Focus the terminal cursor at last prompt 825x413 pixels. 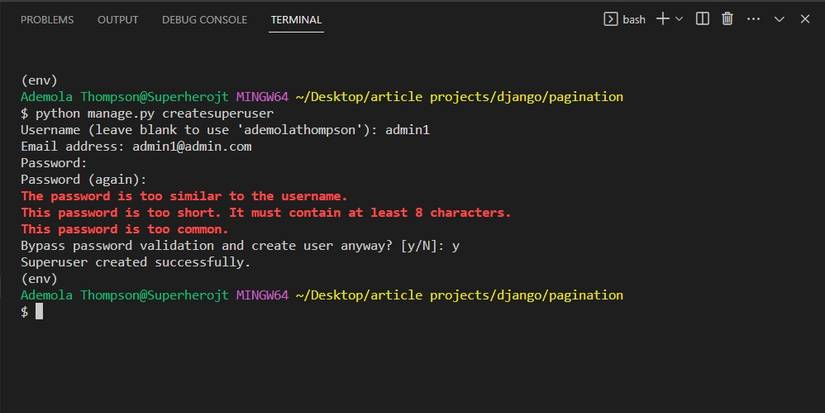pos(39,312)
